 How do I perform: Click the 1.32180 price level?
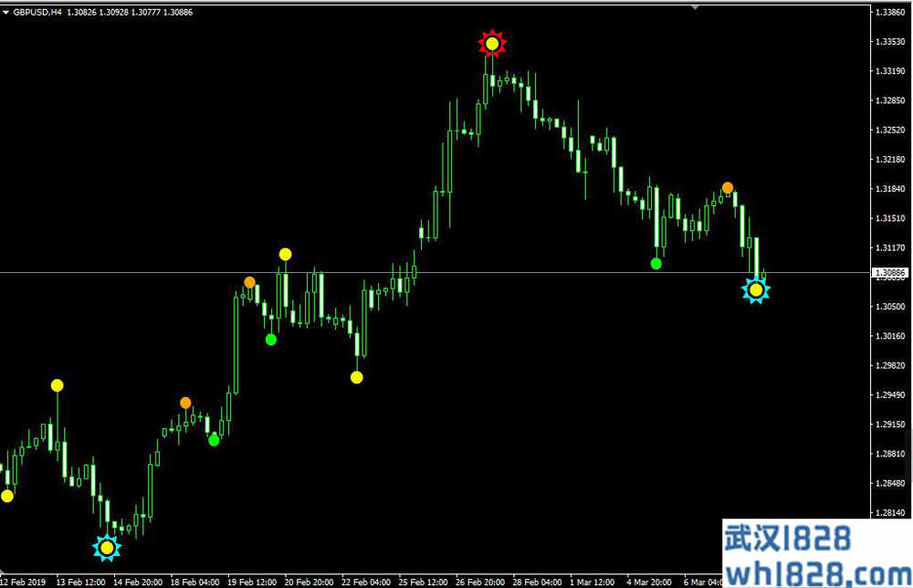[x=890, y=160]
